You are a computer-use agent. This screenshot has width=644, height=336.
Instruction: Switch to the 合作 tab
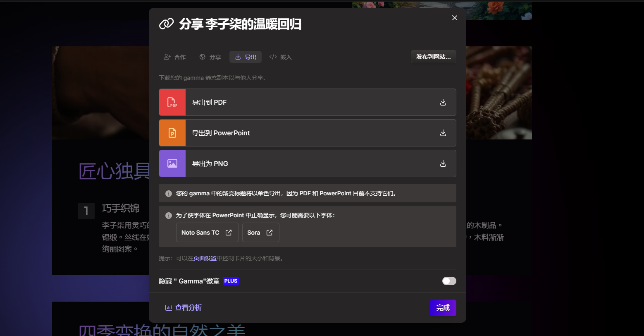pyautogui.click(x=175, y=57)
